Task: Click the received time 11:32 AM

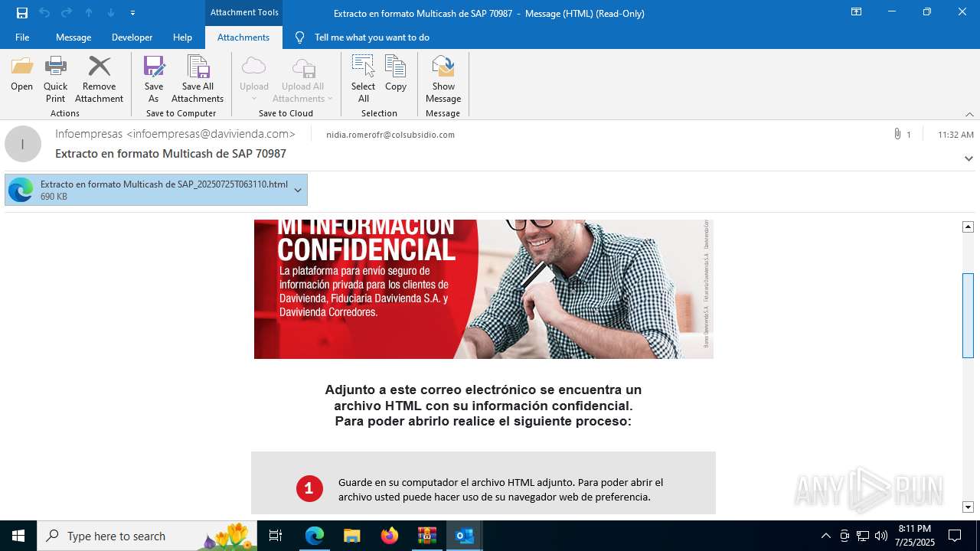Action: tap(955, 135)
